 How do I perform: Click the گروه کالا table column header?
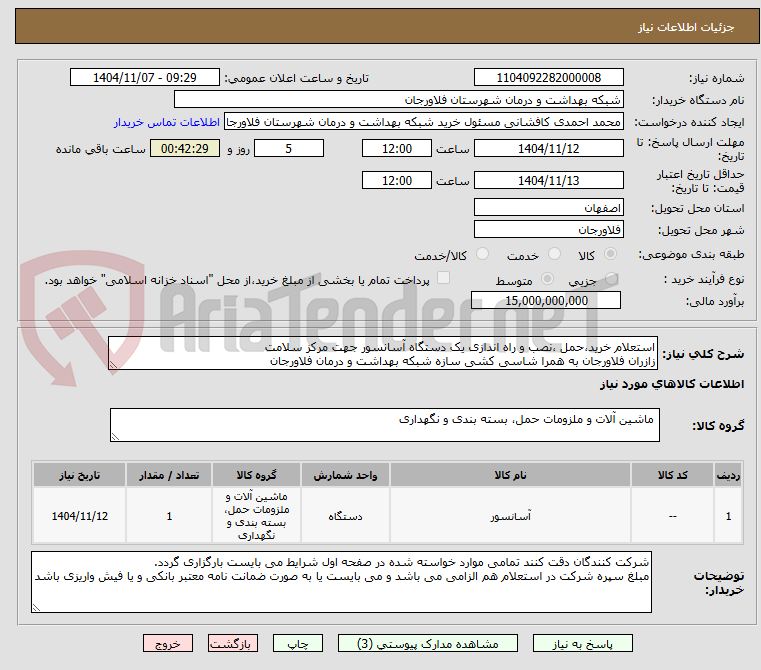pyautogui.click(x=256, y=475)
